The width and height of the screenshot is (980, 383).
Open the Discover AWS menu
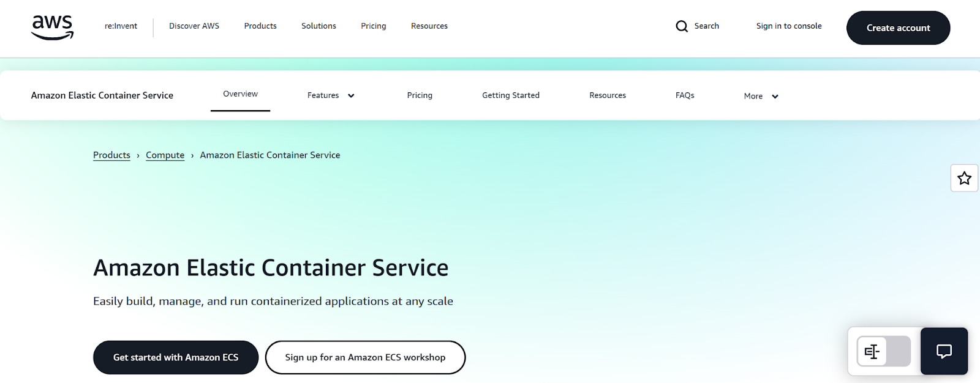pos(194,26)
